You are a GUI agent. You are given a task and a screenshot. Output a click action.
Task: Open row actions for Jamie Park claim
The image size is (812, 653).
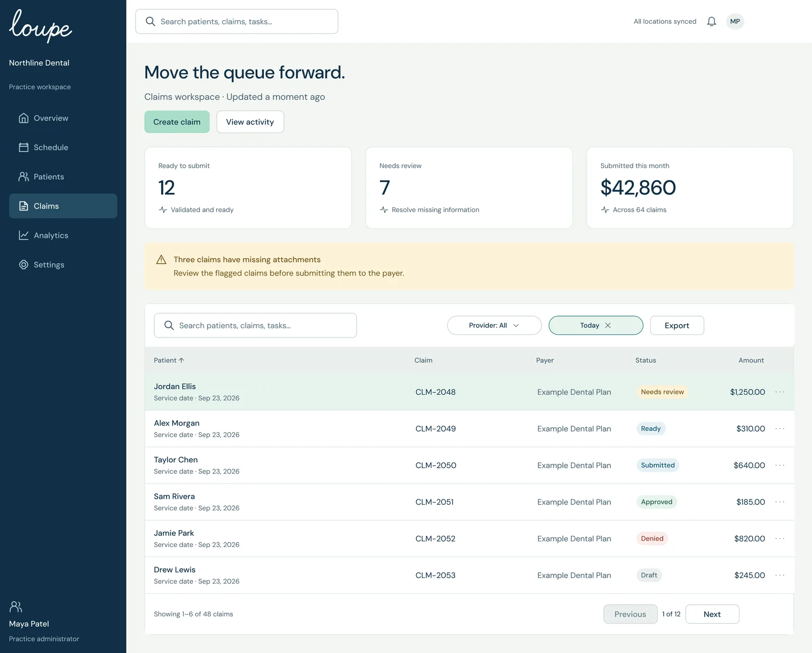point(780,538)
